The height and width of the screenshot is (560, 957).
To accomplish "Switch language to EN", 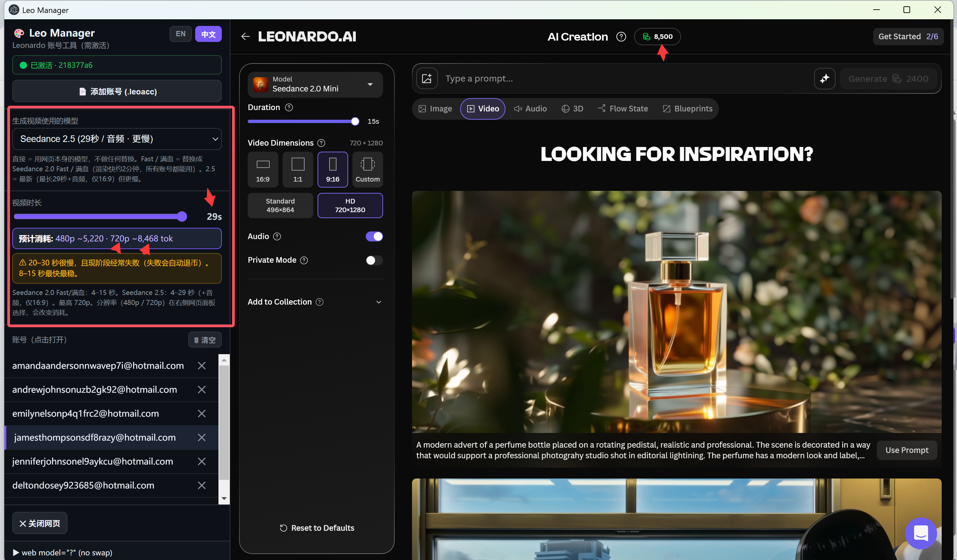I will [180, 34].
